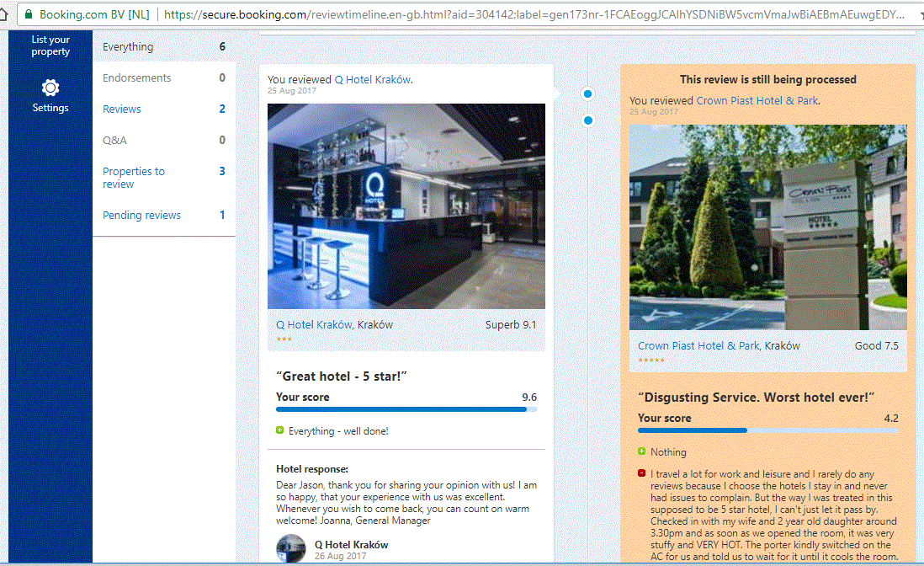The width and height of the screenshot is (924, 566).
Task: Click the green plus icon beside 'Everything - well done!'
Action: pyautogui.click(x=280, y=430)
